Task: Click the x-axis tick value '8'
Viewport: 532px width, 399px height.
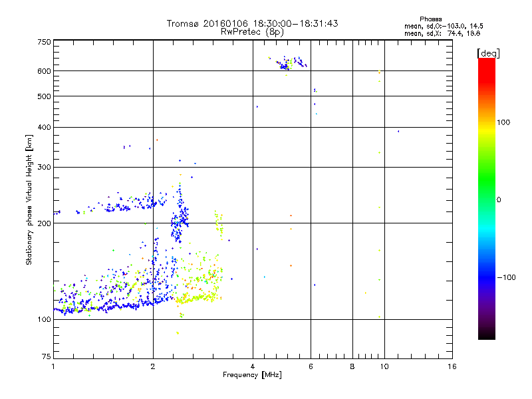Action: point(352,366)
